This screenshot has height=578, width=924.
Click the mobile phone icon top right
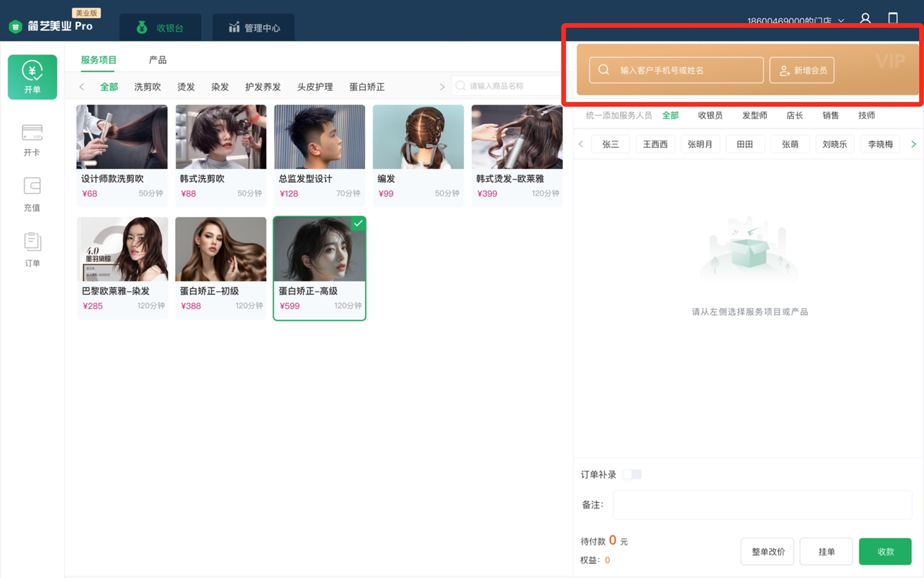[893, 18]
